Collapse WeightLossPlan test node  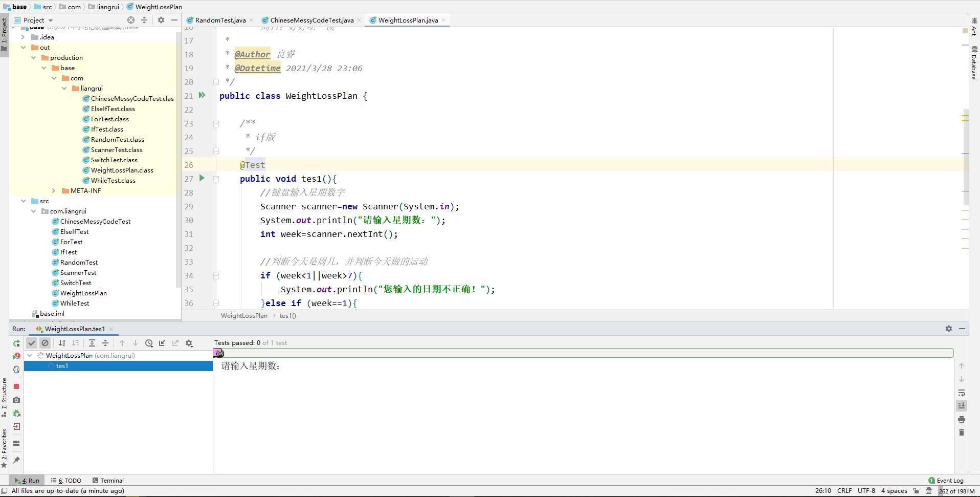click(x=29, y=355)
